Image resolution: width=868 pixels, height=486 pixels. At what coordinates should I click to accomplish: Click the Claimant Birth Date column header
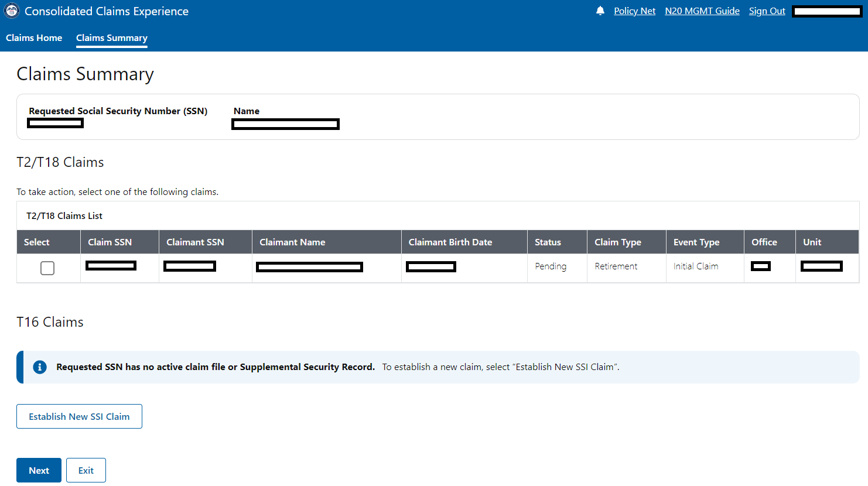[x=450, y=242]
